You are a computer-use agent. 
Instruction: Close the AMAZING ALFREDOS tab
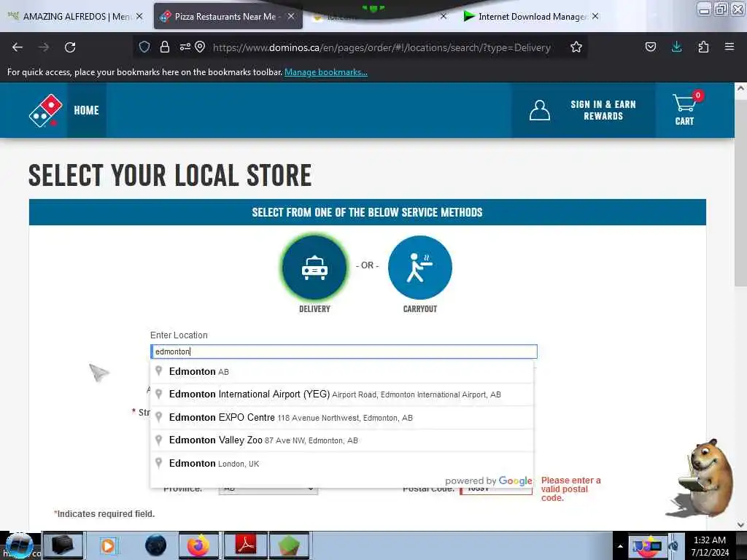coord(139,16)
